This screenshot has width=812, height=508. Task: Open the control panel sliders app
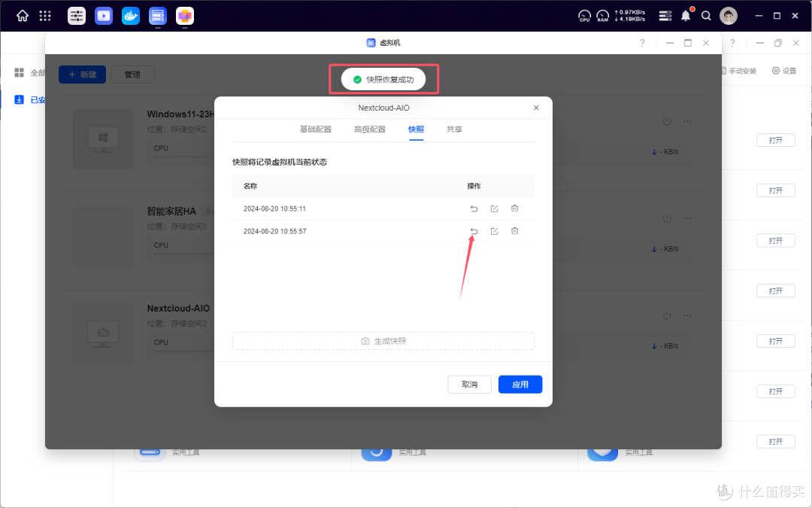coord(77,16)
